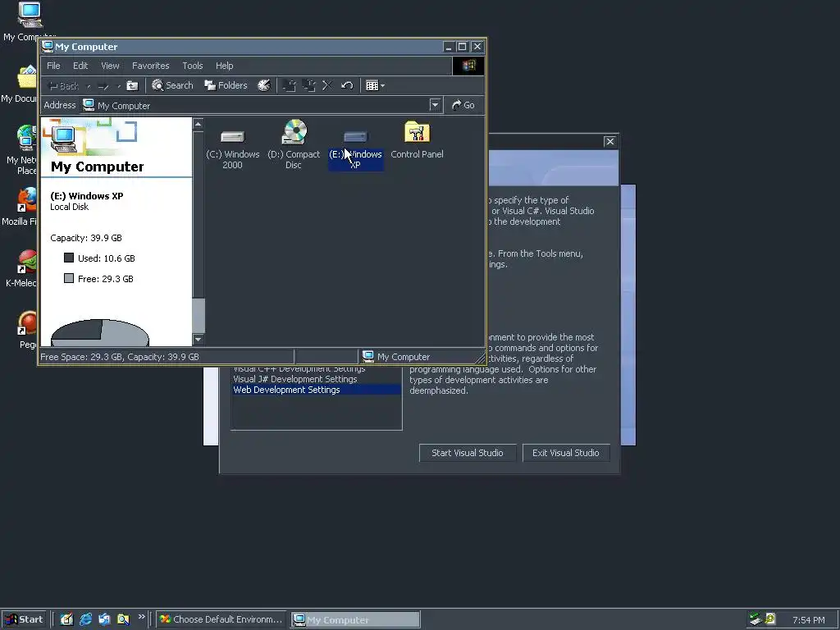Click the second system tray icon
The image size is (840, 630).
(770, 619)
